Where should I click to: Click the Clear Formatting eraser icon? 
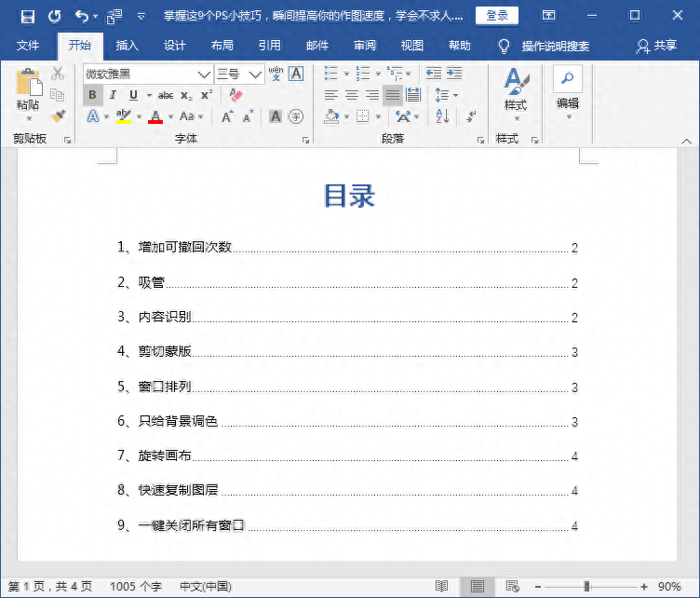236,95
